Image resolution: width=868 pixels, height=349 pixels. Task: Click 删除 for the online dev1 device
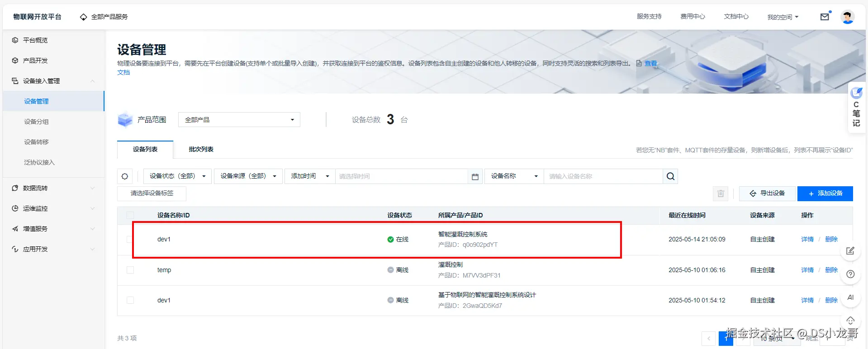point(831,239)
